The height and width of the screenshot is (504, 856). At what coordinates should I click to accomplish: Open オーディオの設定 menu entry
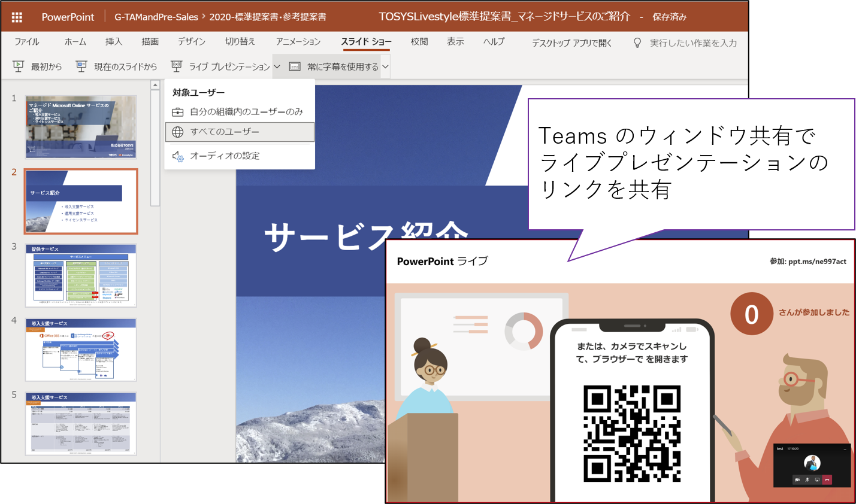tap(240, 156)
